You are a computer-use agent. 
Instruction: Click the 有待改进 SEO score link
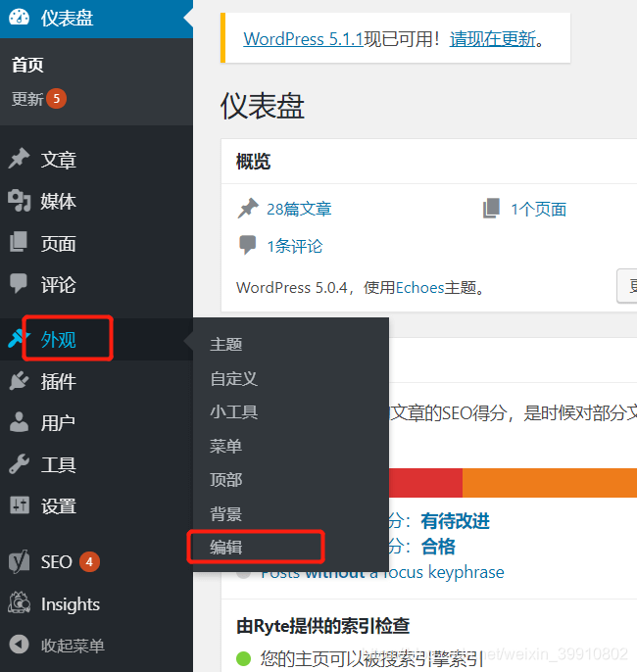[x=456, y=521]
